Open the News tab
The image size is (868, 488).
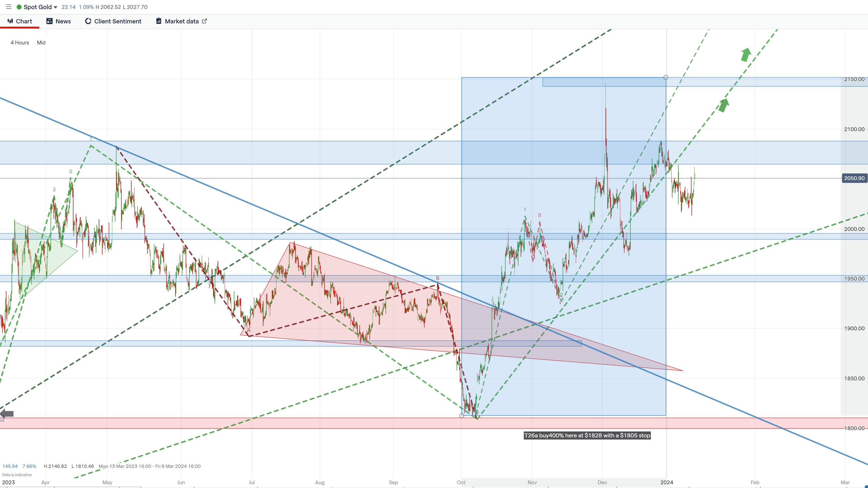pyautogui.click(x=59, y=21)
